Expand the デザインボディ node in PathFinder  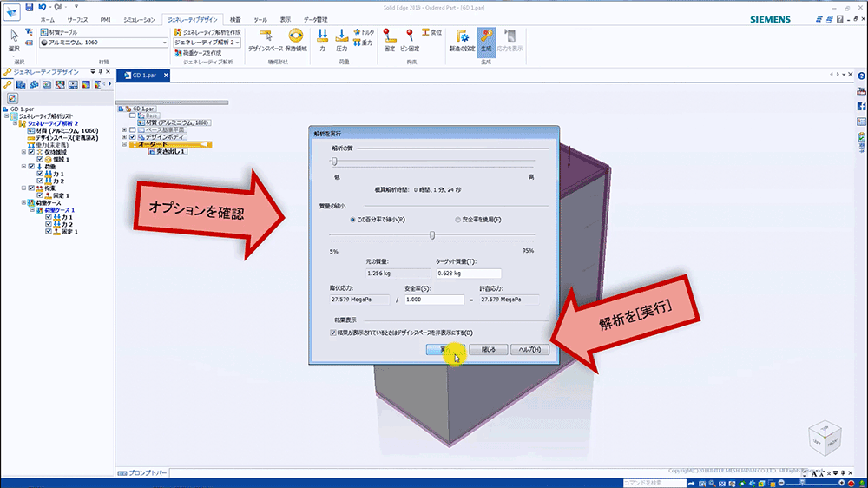(124, 137)
